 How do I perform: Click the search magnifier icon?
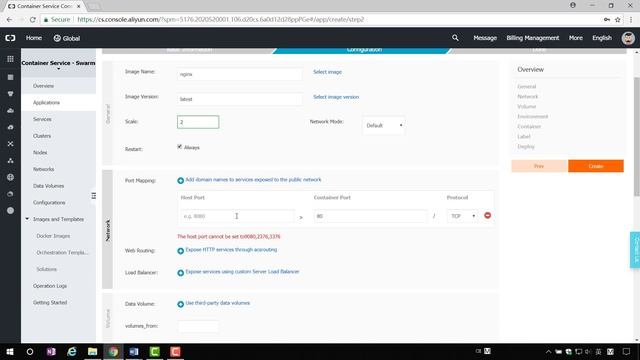pyautogui.click(x=455, y=38)
